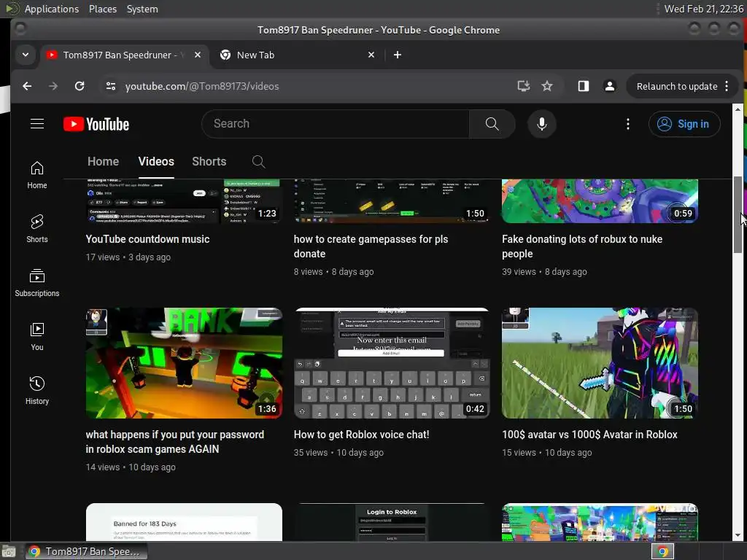Open Shorts in the sidebar

coord(37,228)
